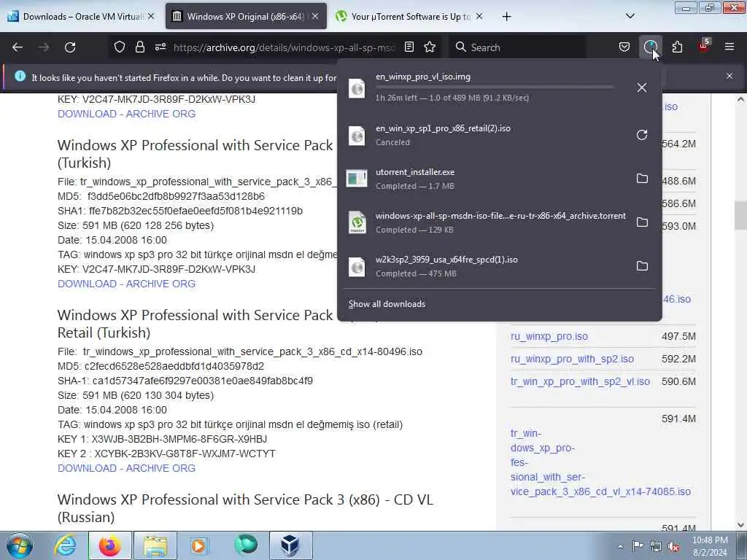Click the Firefox taskbar icon
Image resolution: width=747 pixels, height=560 pixels.
[x=109, y=545]
